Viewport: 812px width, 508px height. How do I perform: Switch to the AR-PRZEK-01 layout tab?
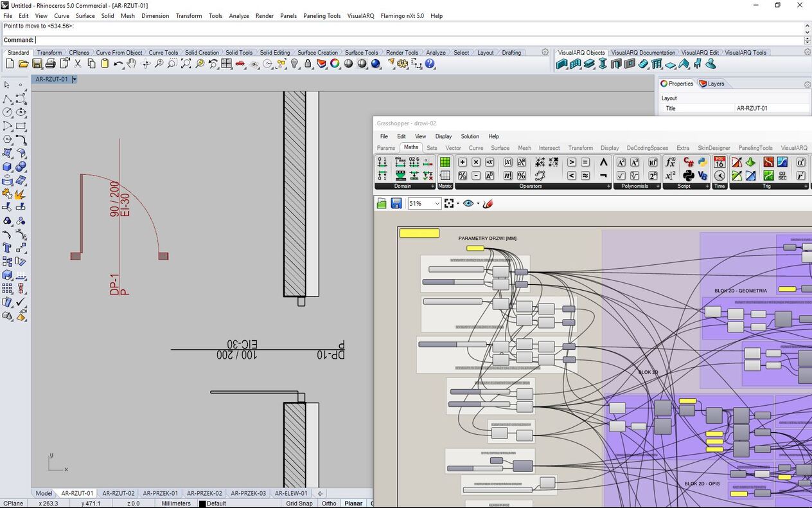tap(160, 493)
